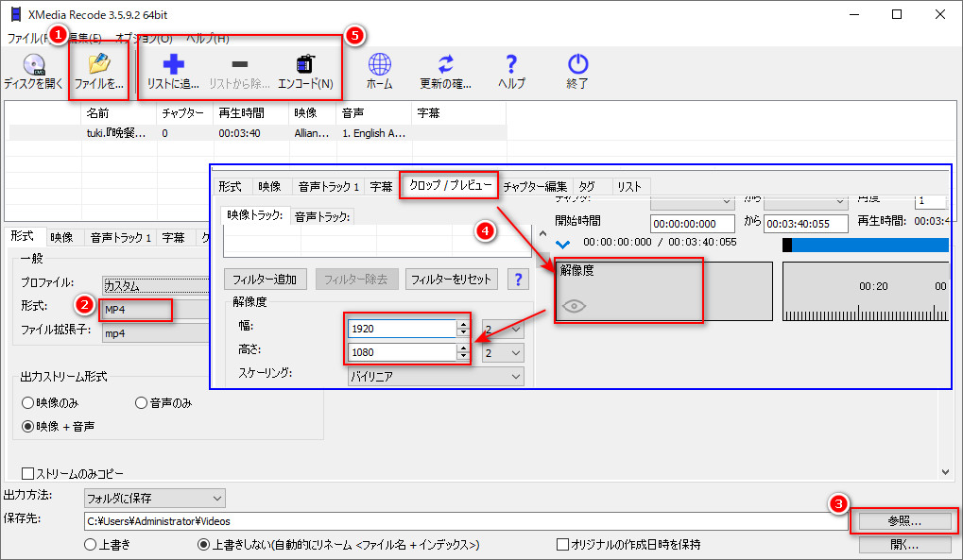This screenshot has width=963, height=560.
Task: Switch to the クロップ/プレビュー tab
Action: click(x=450, y=185)
